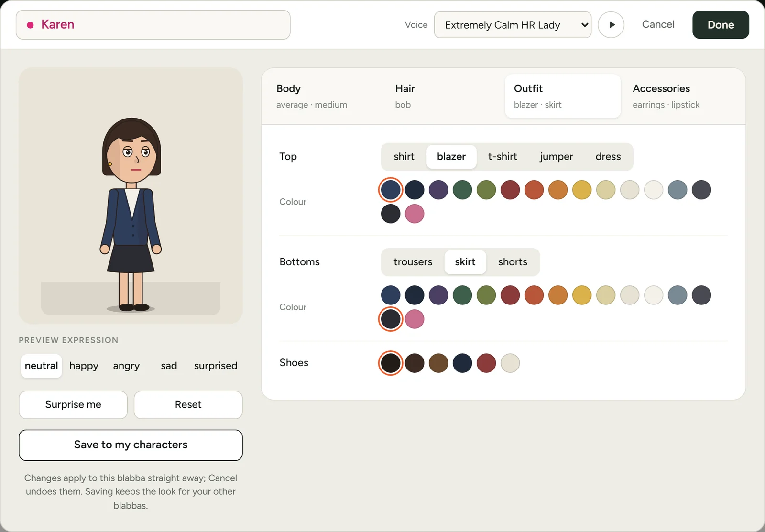Set expression preview to angry
Image resolution: width=765 pixels, height=532 pixels.
click(x=126, y=366)
